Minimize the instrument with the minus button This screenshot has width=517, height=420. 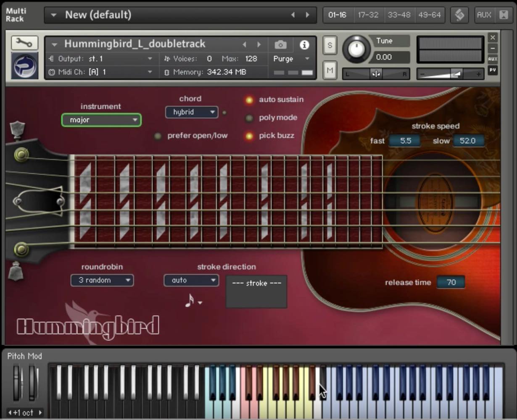pos(493,48)
